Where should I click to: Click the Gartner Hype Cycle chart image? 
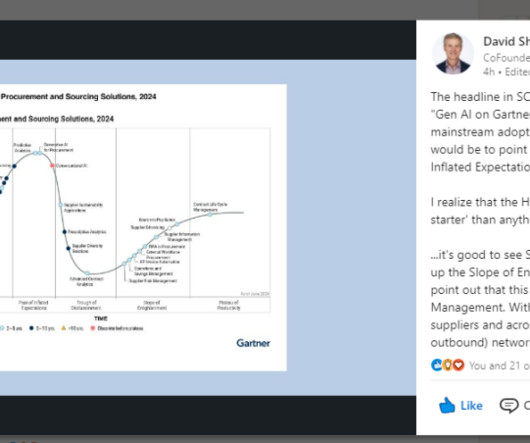(143, 227)
